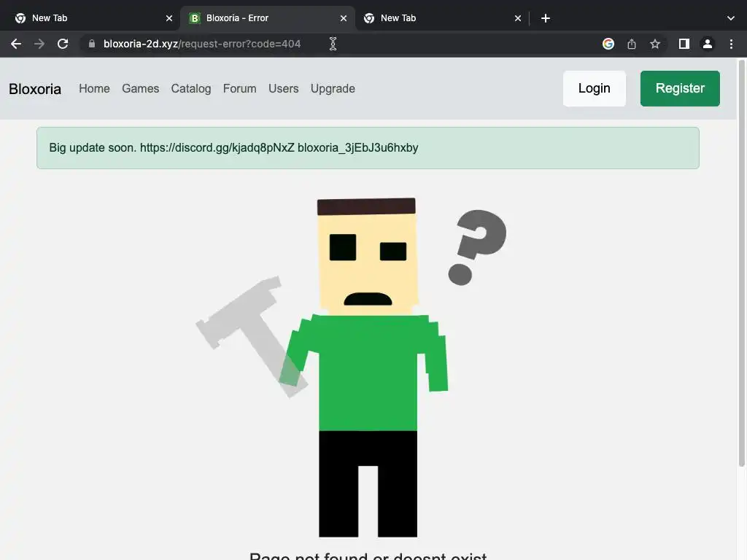Screen dimensions: 747x560
Task: Visit the Forum page
Action: click(x=239, y=88)
